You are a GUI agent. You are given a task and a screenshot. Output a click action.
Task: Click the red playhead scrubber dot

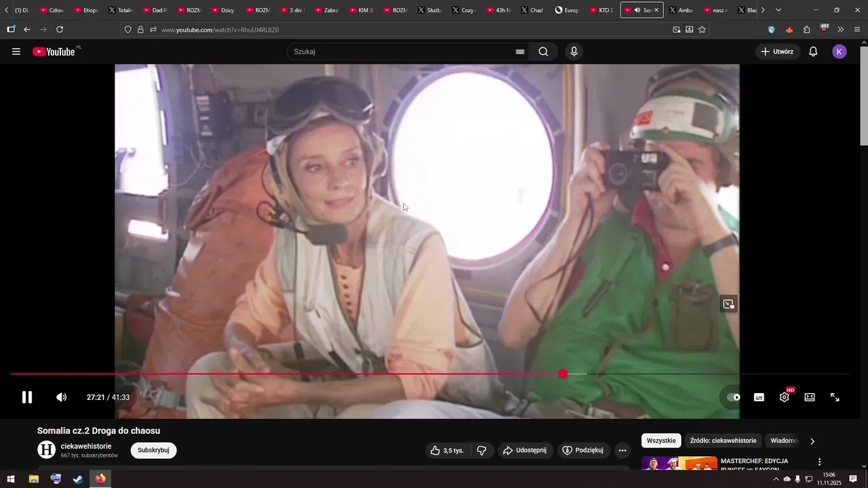563,374
